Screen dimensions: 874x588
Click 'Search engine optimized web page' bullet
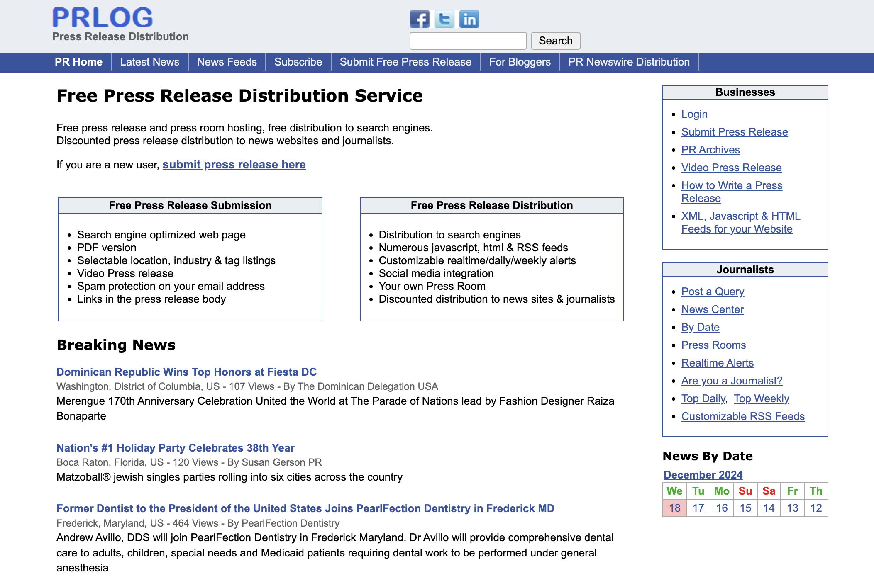161,235
